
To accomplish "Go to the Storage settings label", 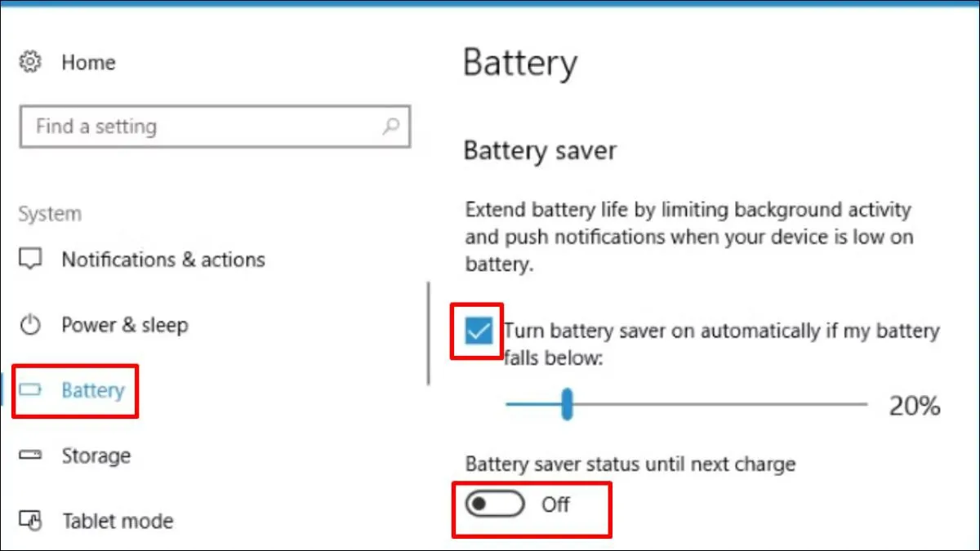I will (96, 455).
